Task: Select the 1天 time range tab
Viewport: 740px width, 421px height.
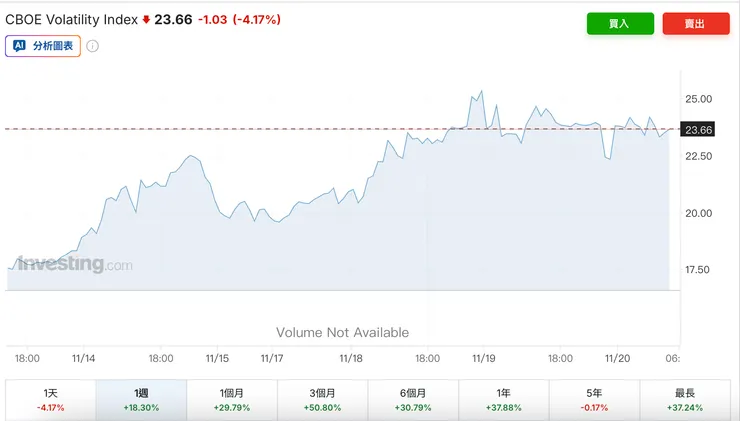Action: [x=50, y=399]
